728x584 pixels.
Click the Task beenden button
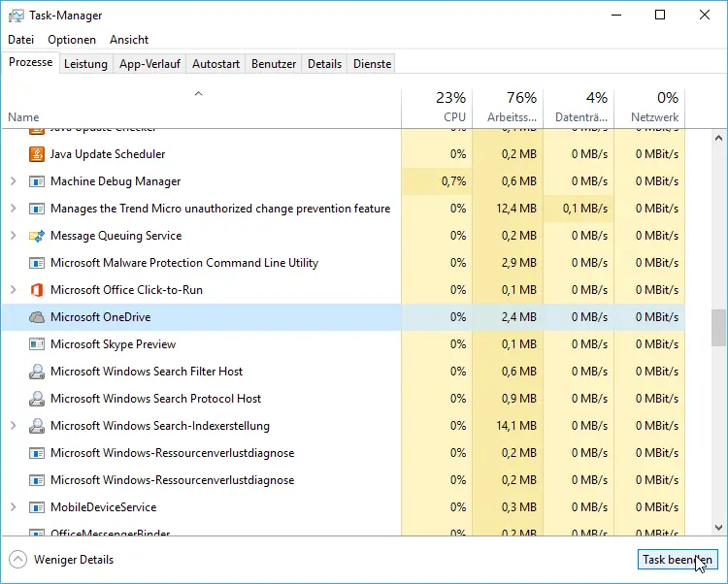[x=678, y=560]
